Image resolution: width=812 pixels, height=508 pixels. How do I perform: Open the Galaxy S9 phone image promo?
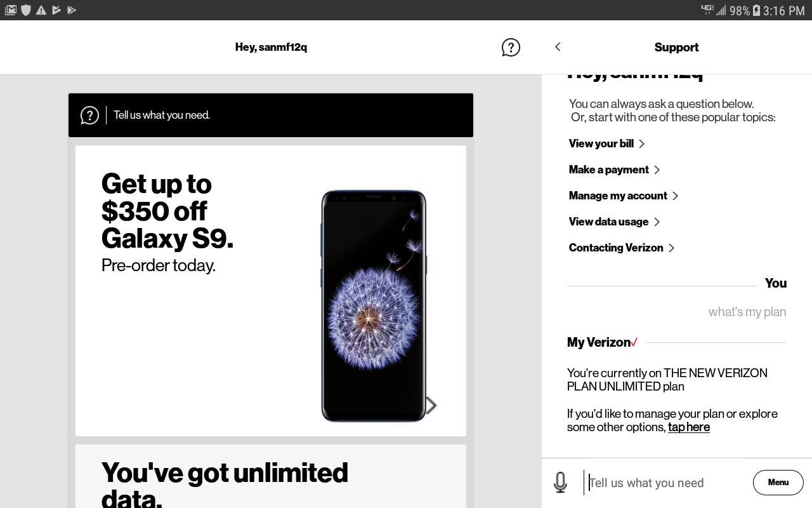coord(374,306)
